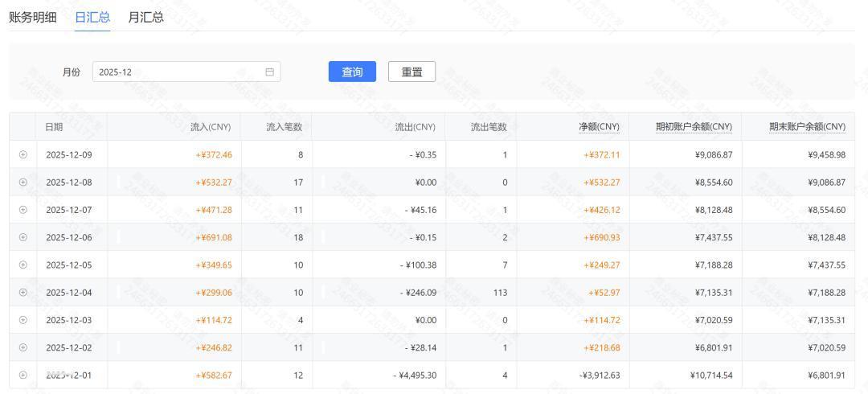Expand the 2025-12-05 row details

pyautogui.click(x=23, y=265)
